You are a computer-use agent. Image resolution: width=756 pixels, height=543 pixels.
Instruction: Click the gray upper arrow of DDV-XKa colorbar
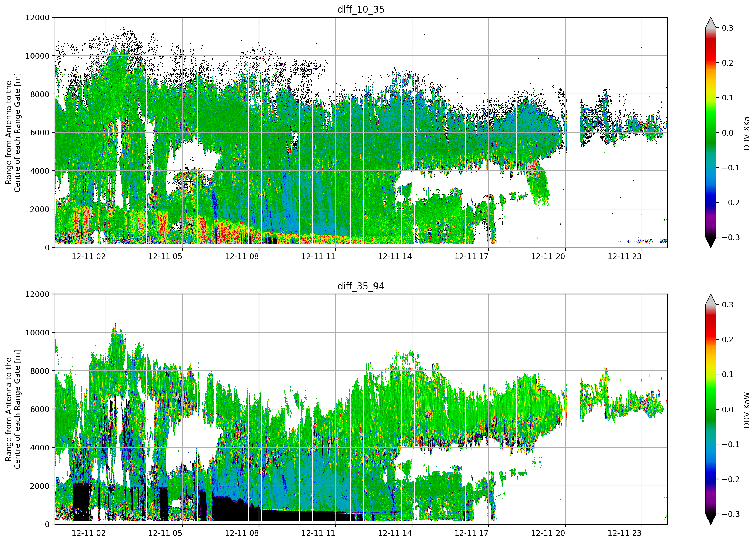[711, 24]
